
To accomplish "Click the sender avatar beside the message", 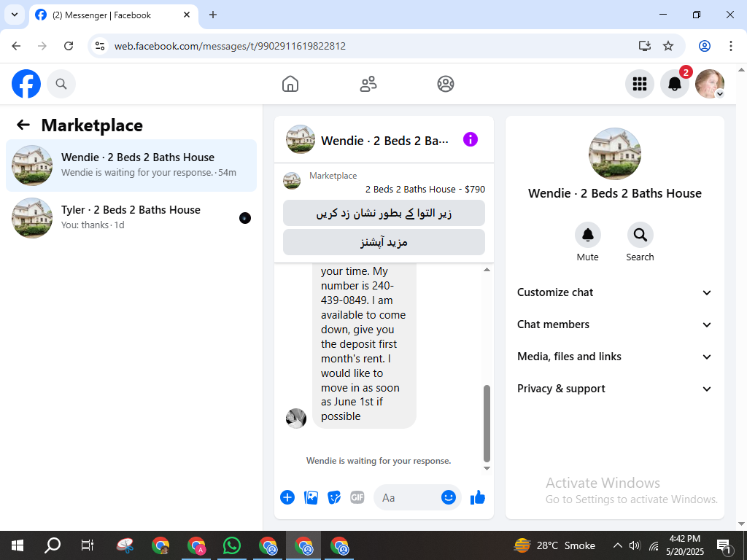I will (296, 419).
